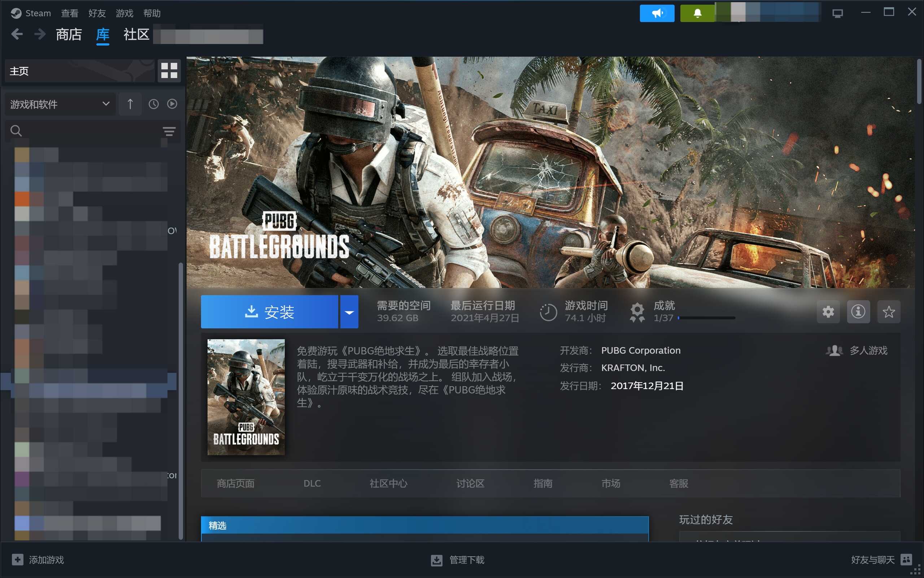Click the achievements progress bar
This screenshot has width=924, height=578.
(706, 318)
